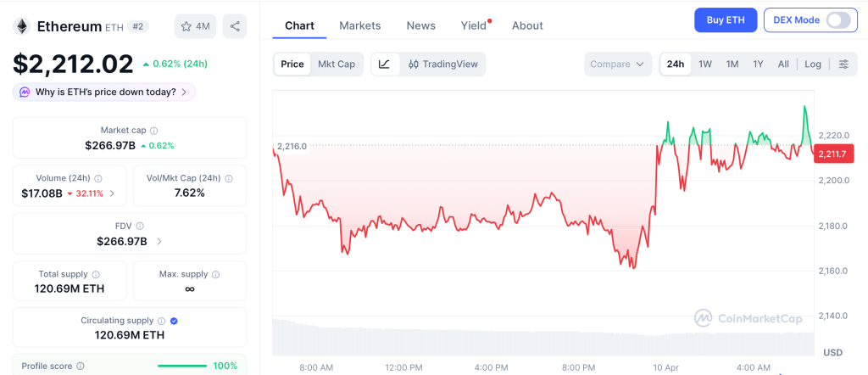Click the share icon next to Ethereum
This screenshot has height=375, width=868.
pyautogui.click(x=235, y=26)
